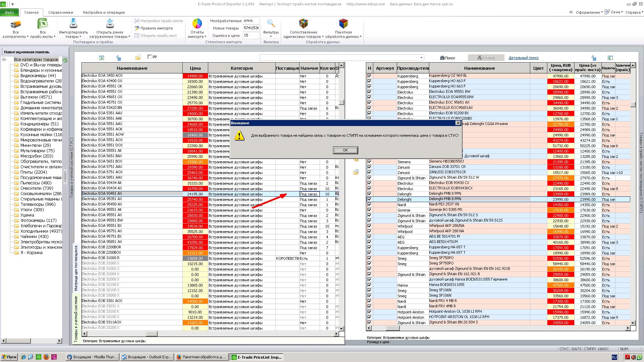Switch to the Справочники ribbon tab

coord(61,12)
